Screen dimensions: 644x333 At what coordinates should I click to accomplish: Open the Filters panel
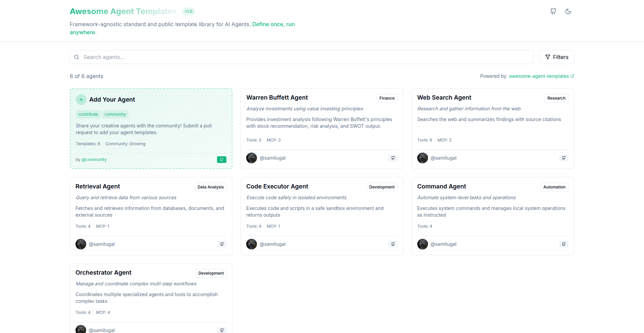tap(556, 57)
